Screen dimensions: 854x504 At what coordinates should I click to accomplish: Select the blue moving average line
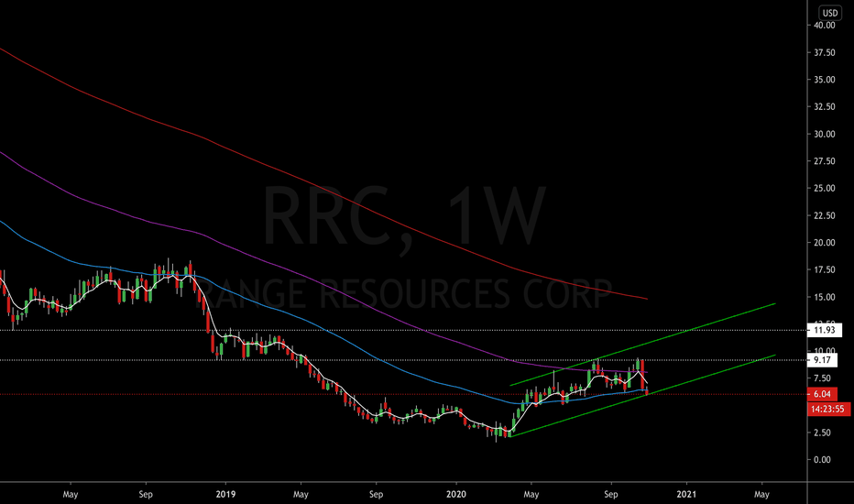coord(327,332)
